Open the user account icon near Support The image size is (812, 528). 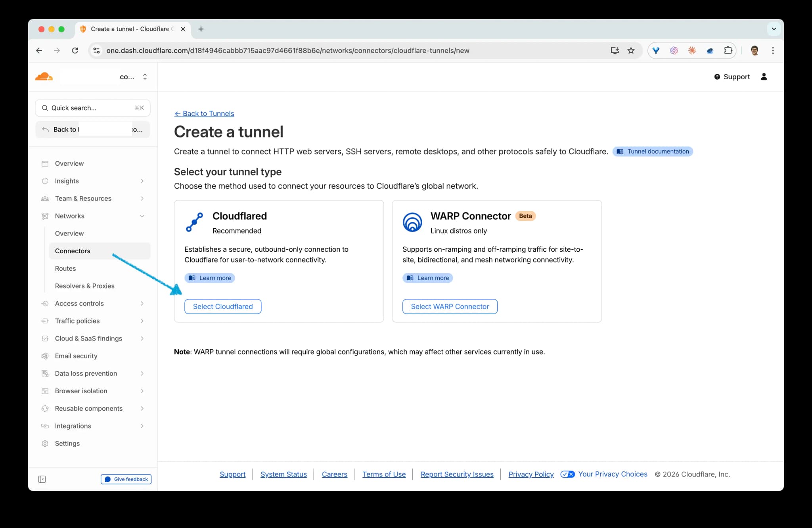coord(764,77)
